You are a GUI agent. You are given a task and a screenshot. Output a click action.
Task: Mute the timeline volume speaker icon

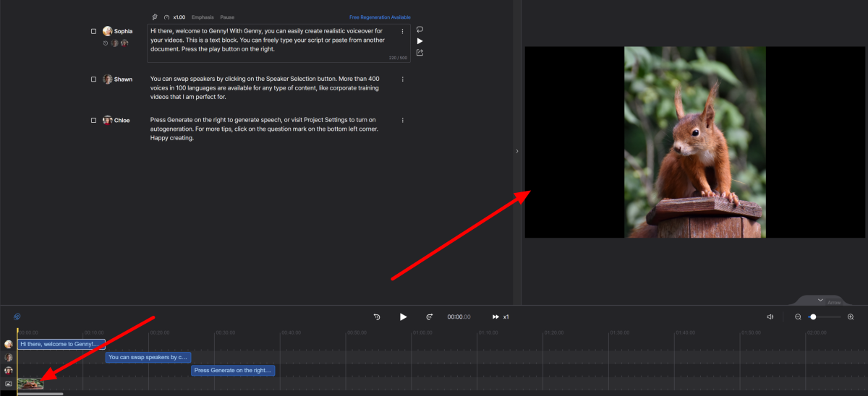(x=770, y=317)
